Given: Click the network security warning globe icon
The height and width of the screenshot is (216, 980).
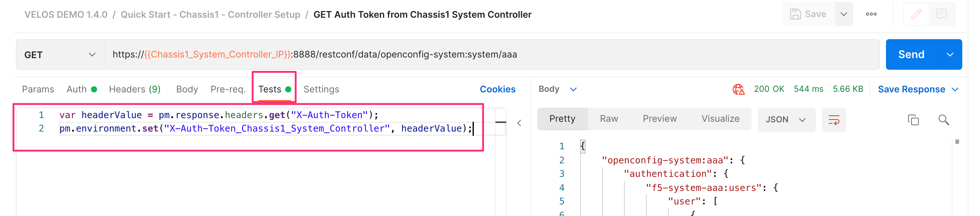Looking at the screenshot, I should [738, 90].
